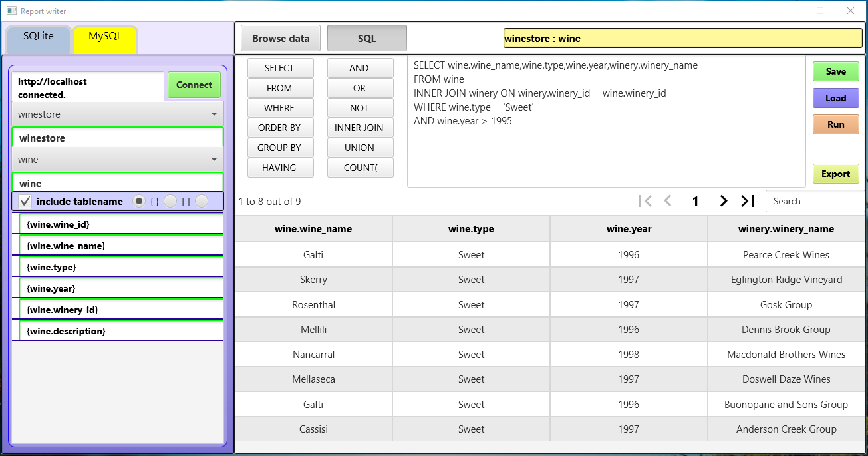
Task: Expand the wine table dropdown
Action: 118,160
